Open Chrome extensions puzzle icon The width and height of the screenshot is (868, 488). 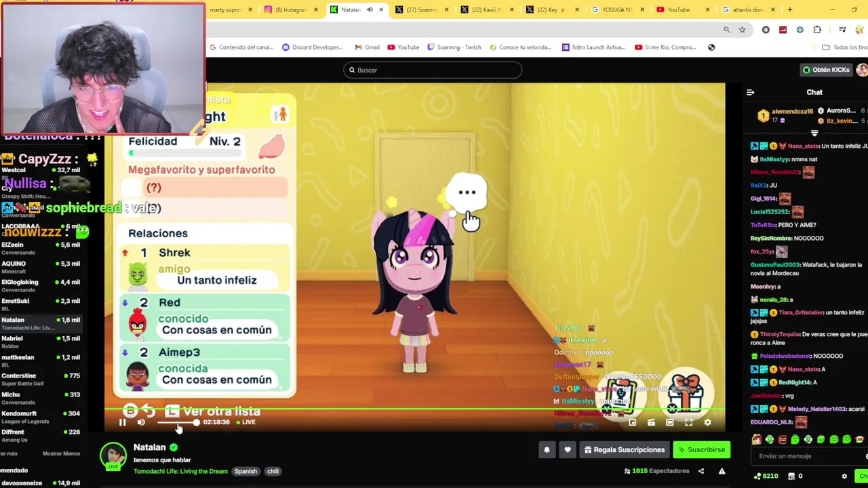(817, 30)
